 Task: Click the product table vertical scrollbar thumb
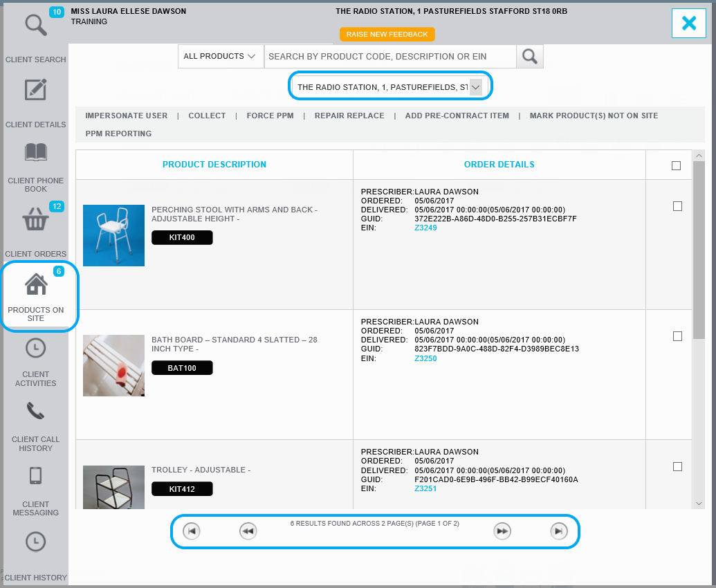(699, 250)
